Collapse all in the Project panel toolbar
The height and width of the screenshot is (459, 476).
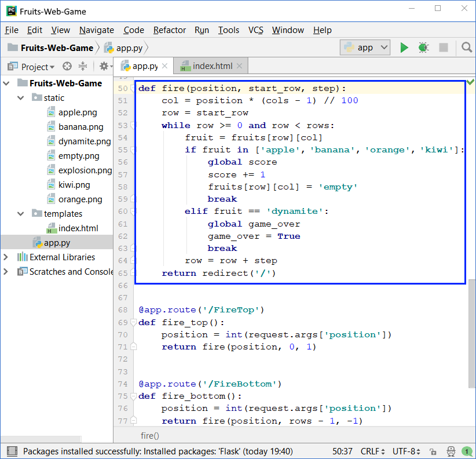coord(83,67)
